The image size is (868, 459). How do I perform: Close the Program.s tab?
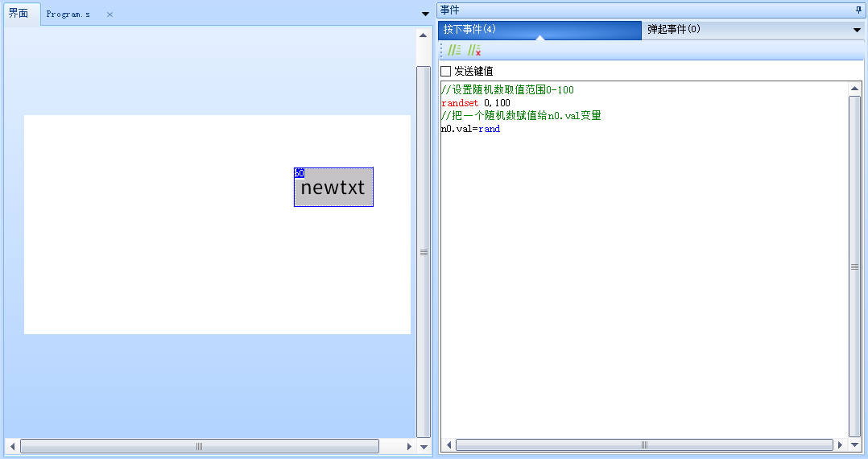click(110, 14)
